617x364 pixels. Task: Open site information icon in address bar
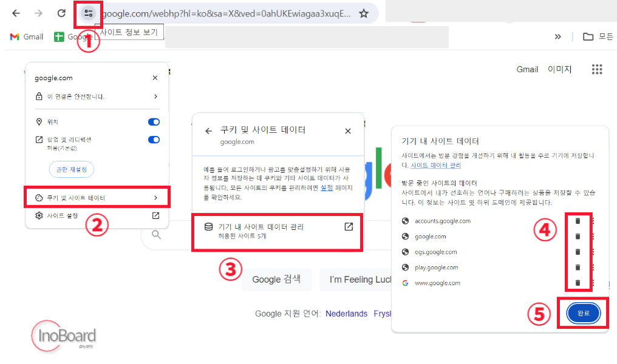(x=89, y=14)
